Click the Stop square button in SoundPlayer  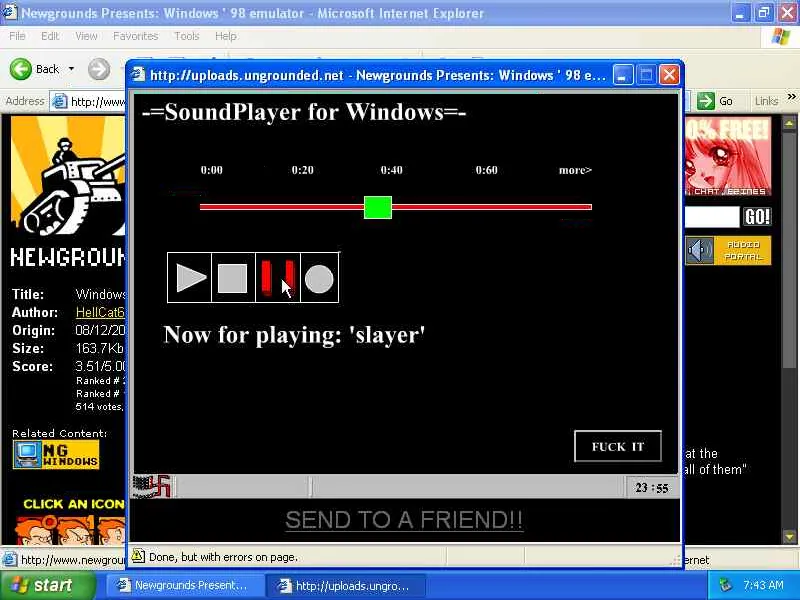coord(233,278)
